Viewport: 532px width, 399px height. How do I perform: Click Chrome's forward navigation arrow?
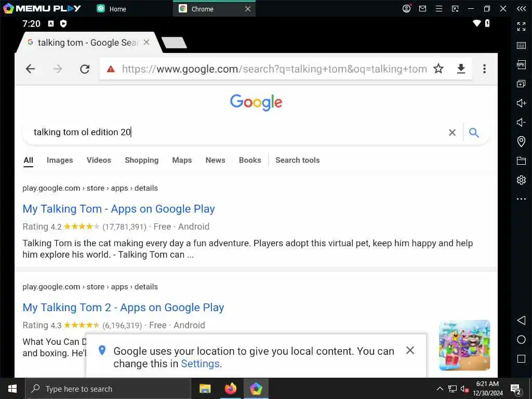(58, 69)
